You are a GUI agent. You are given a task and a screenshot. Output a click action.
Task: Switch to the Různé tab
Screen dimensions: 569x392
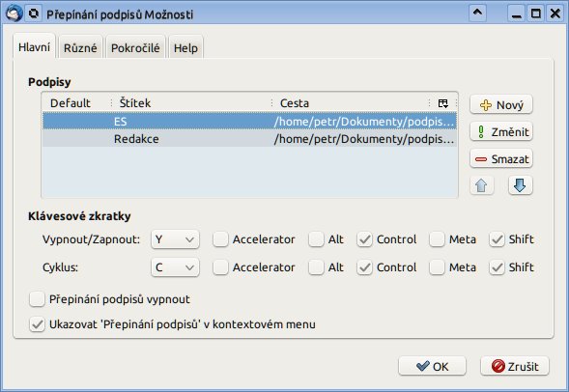80,47
